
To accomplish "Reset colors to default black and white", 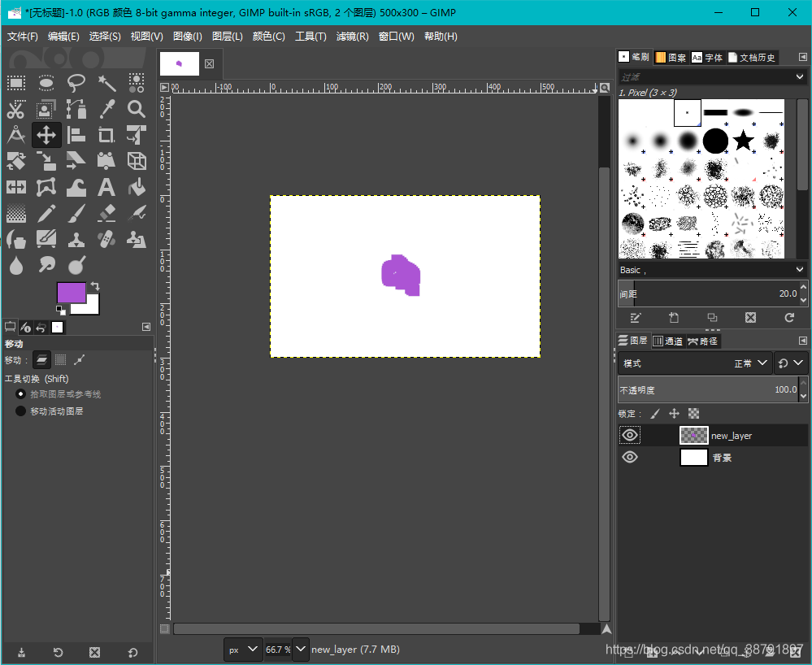I will point(61,311).
